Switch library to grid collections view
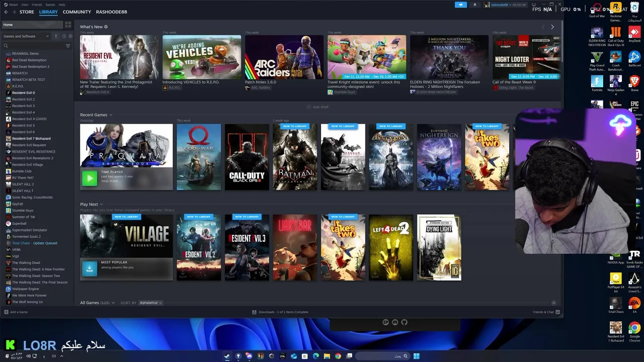 [x=68, y=25]
